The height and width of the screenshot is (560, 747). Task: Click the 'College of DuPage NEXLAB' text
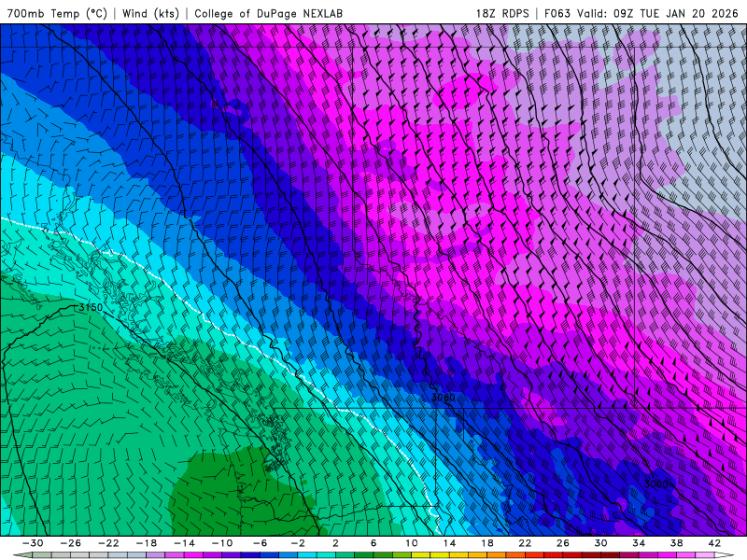tap(268, 13)
